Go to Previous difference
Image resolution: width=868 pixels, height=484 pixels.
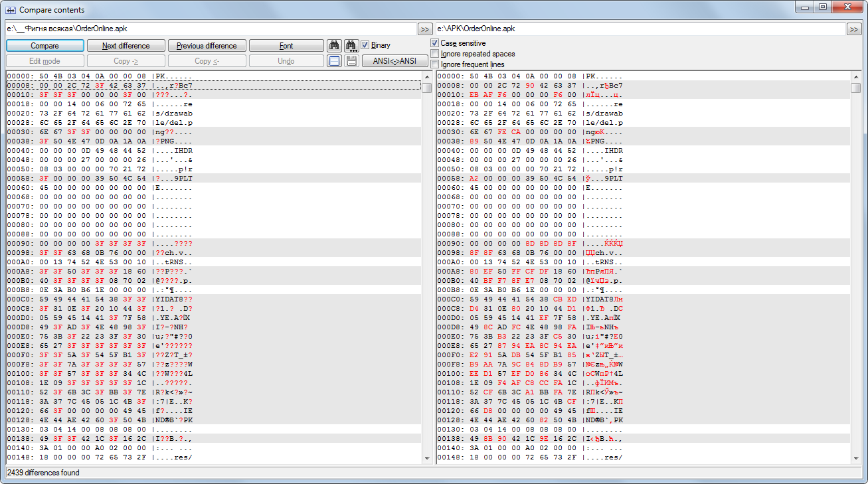[207, 46]
